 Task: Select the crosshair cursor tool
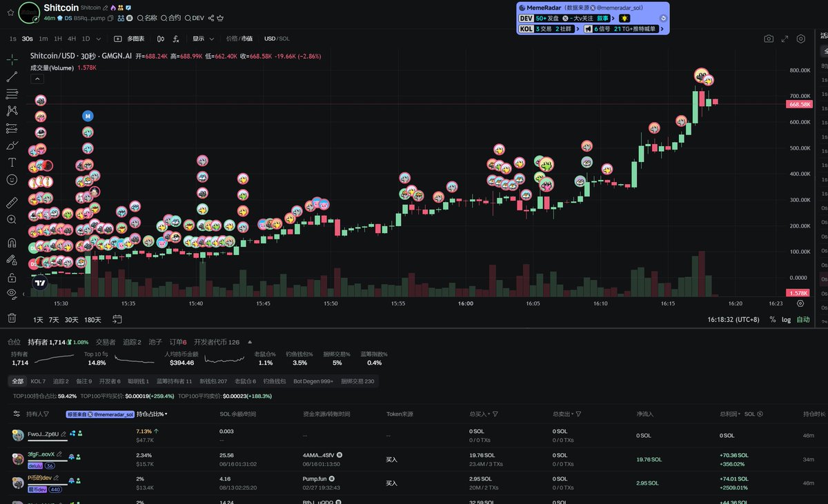pyautogui.click(x=12, y=59)
